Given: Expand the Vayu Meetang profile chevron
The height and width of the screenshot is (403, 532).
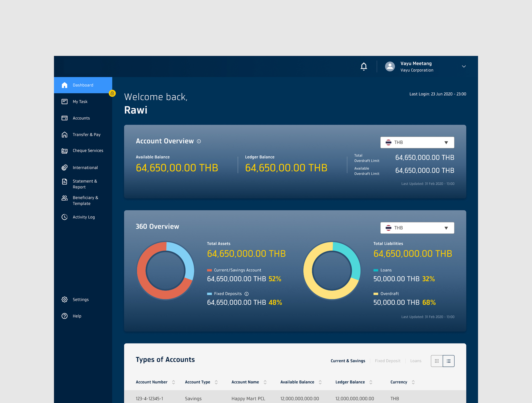Looking at the screenshot, I should tap(464, 66).
